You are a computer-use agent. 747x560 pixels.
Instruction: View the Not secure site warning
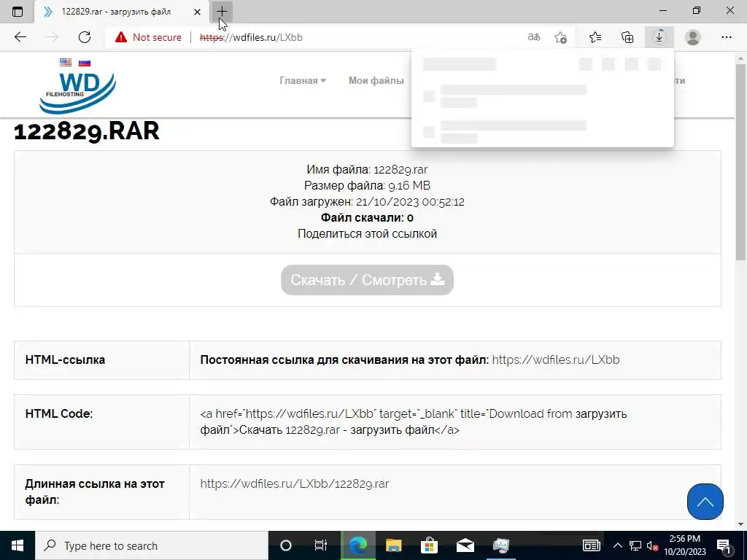pyautogui.click(x=148, y=37)
